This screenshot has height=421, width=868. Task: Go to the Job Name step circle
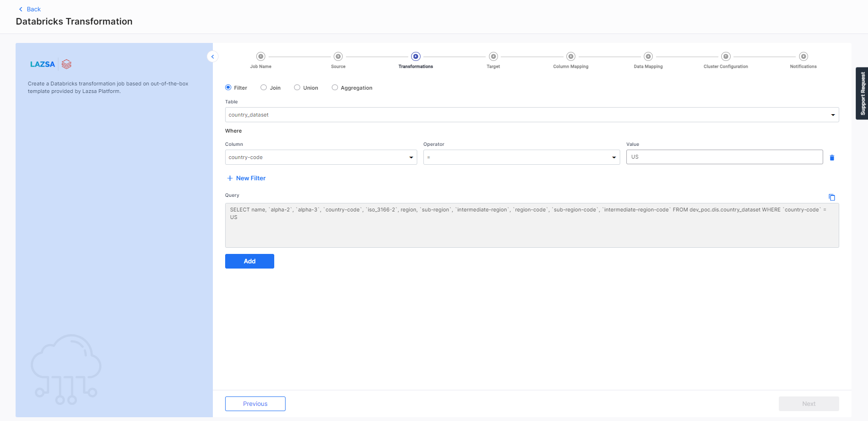[x=261, y=57]
